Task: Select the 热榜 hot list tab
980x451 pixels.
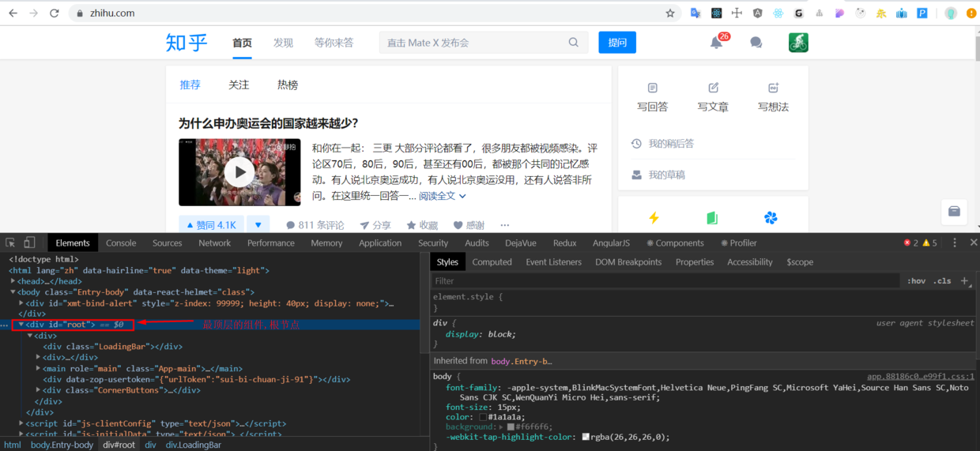Action: [x=288, y=85]
